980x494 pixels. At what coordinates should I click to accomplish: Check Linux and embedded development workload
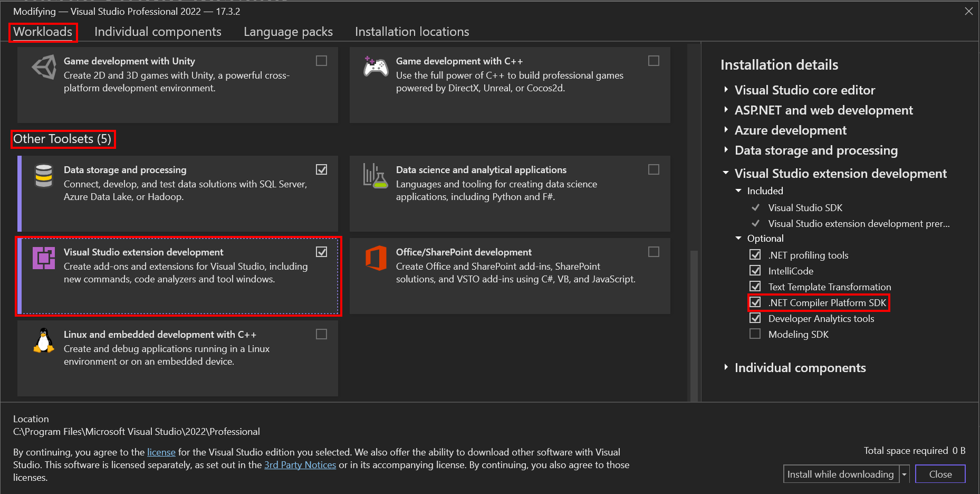tap(321, 334)
